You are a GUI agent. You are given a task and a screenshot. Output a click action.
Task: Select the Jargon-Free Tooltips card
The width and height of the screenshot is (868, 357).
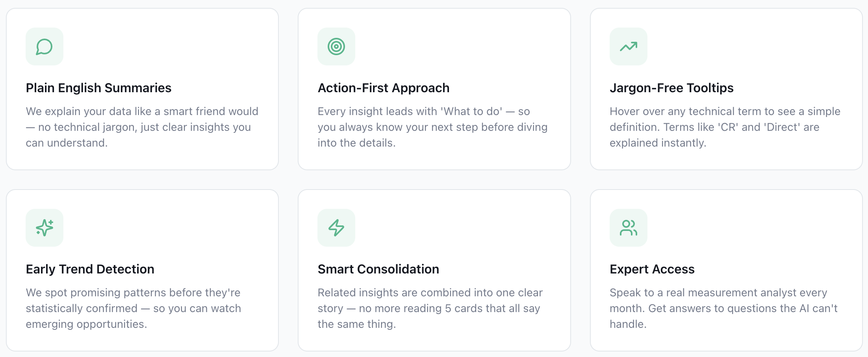(x=726, y=90)
